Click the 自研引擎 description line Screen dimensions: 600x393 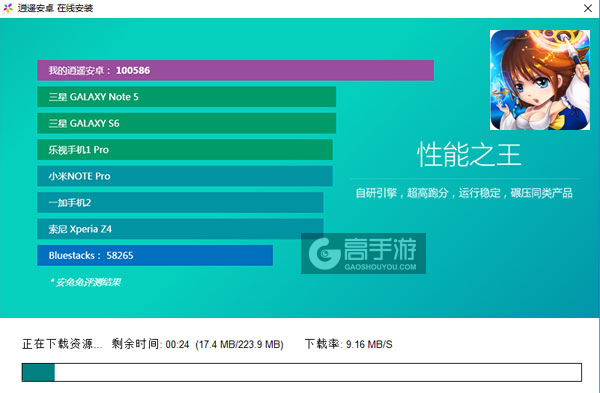tap(464, 193)
